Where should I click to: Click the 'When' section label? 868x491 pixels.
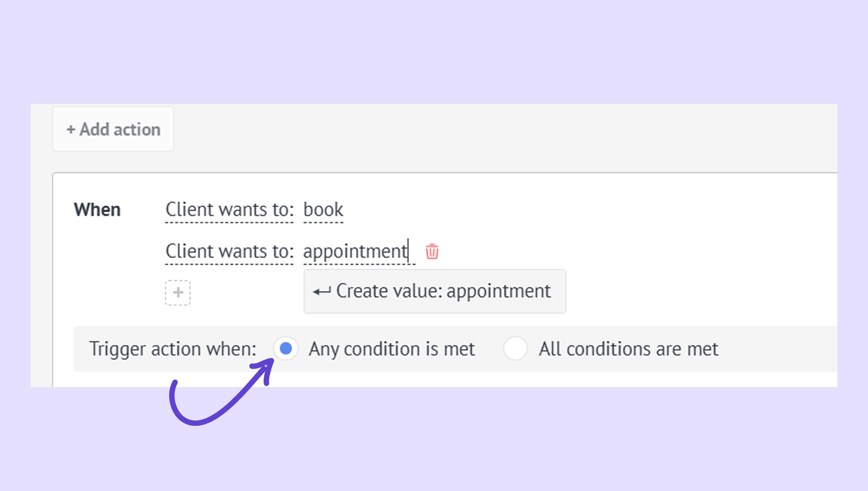point(97,210)
